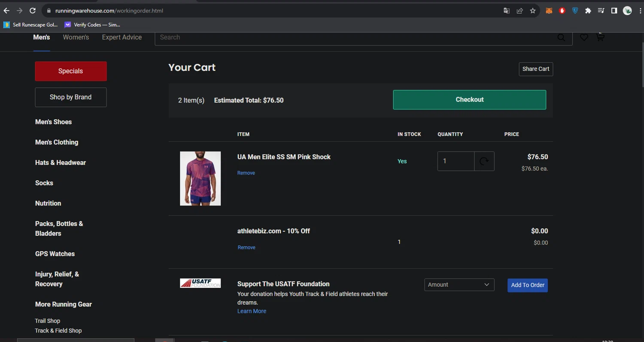Toggle the browser side panel icon
Image resolution: width=644 pixels, height=342 pixels.
point(614,11)
